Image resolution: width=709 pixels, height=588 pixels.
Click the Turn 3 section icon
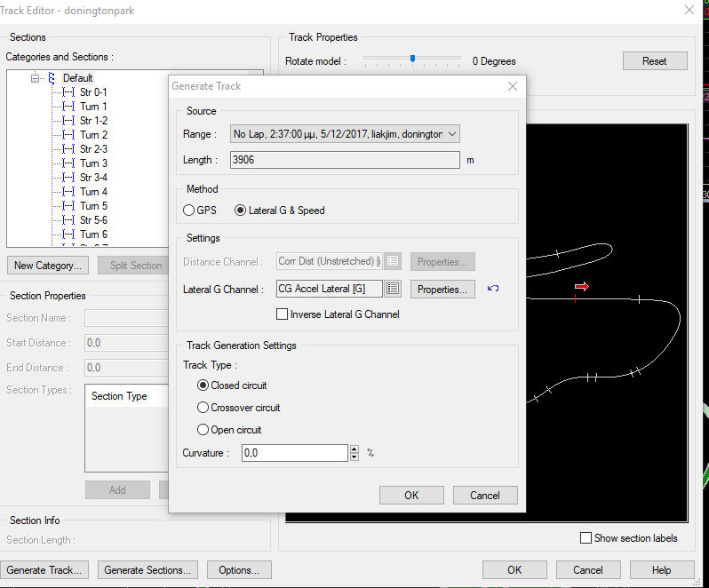(x=68, y=163)
